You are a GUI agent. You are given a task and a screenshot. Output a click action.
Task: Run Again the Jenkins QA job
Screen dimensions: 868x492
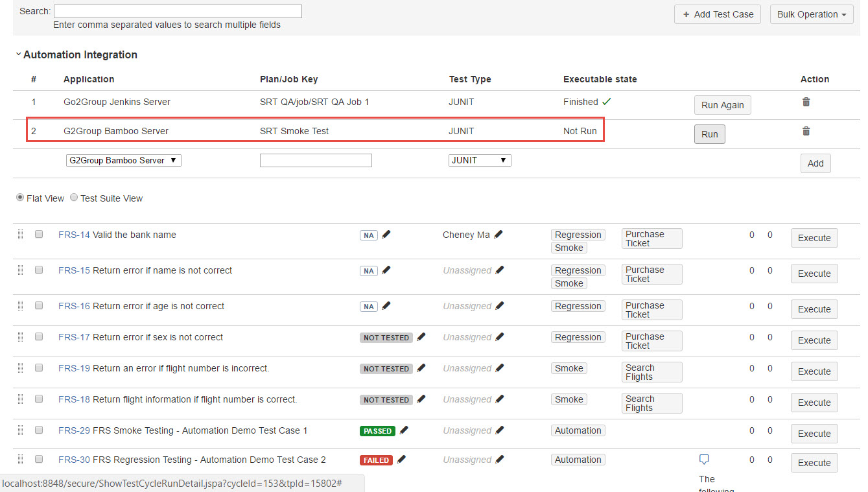tap(723, 105)
